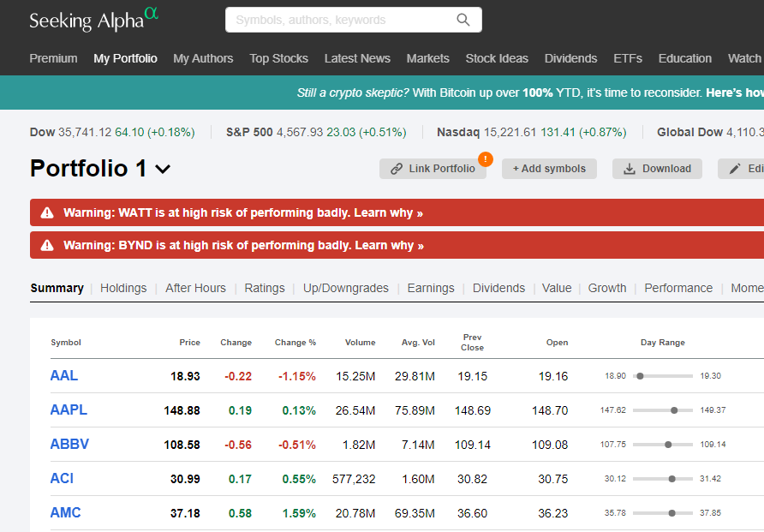
Task: Click the Download button
Action: pyautogui.click(x=657, y=169)
